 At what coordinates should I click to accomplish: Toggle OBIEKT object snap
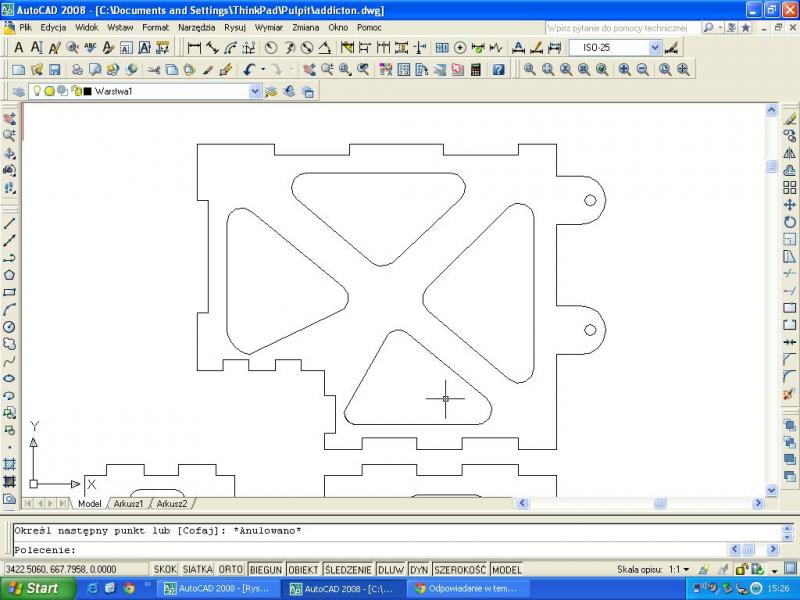point(303,569)
